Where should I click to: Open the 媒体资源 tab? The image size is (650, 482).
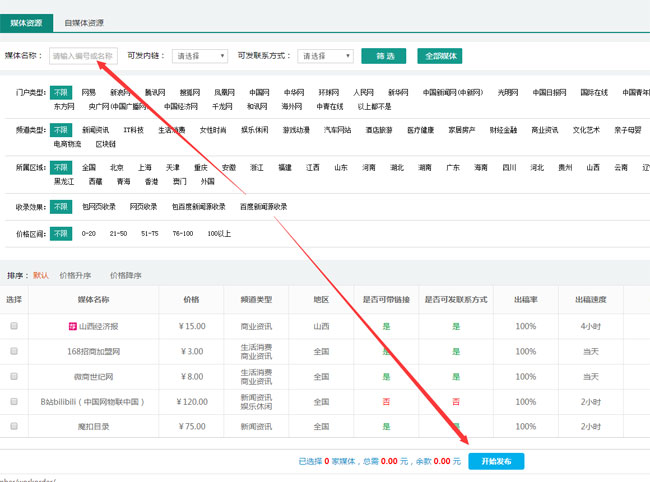26,22
